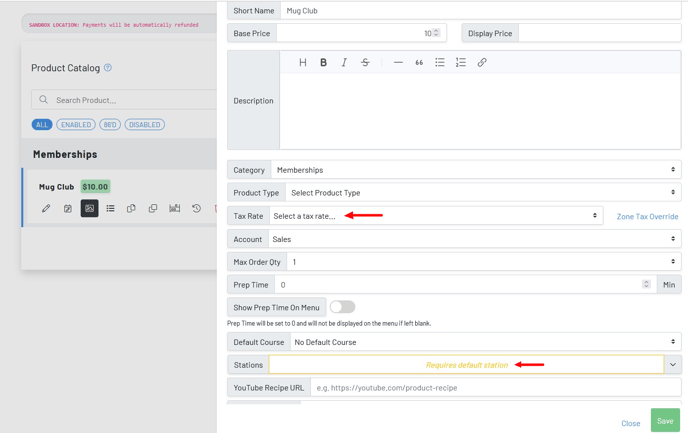Open the image icon under Mug Club

[89, 209]
